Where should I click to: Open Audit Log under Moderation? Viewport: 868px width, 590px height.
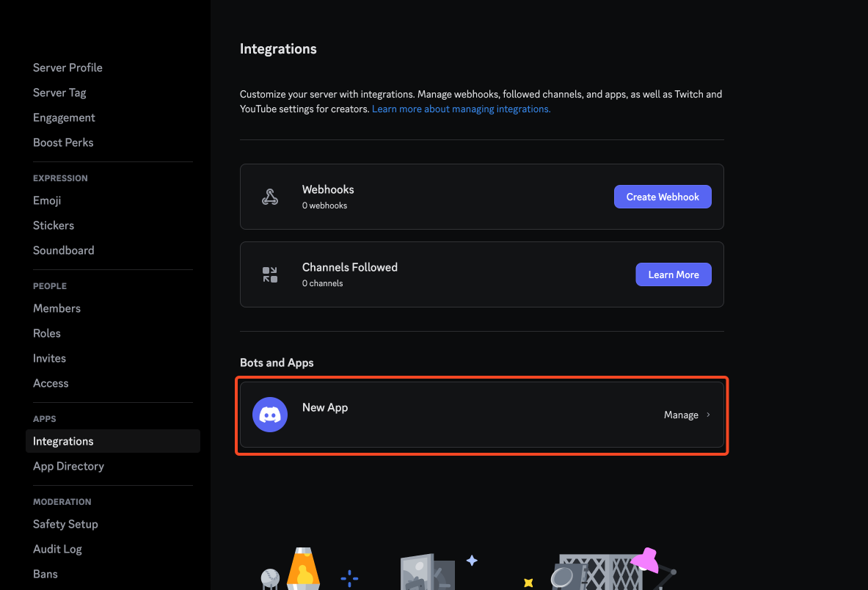pyautogui.click(x=57, y=549)
